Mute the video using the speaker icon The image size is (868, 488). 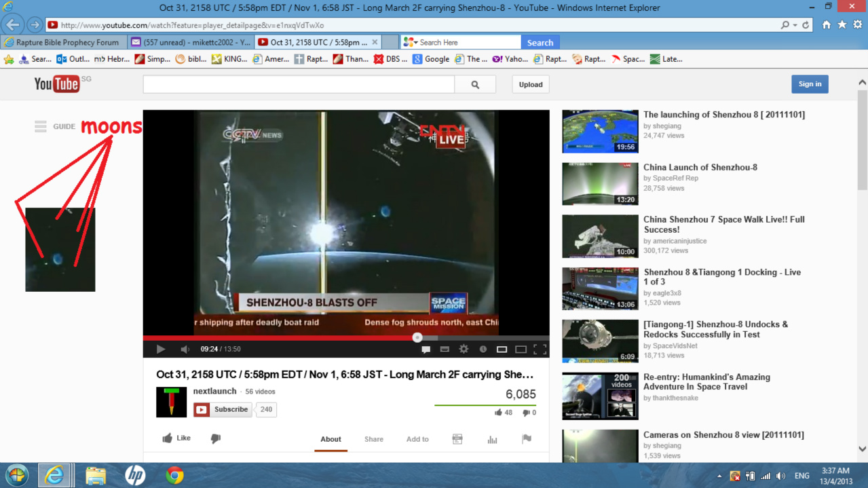(185, 349)
